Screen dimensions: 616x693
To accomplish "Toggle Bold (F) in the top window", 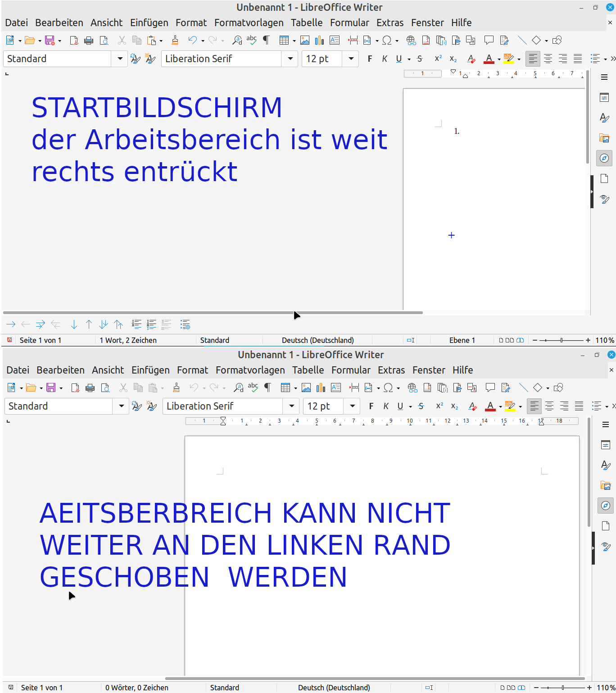I will pyautogui.click(x=370, y=59).
